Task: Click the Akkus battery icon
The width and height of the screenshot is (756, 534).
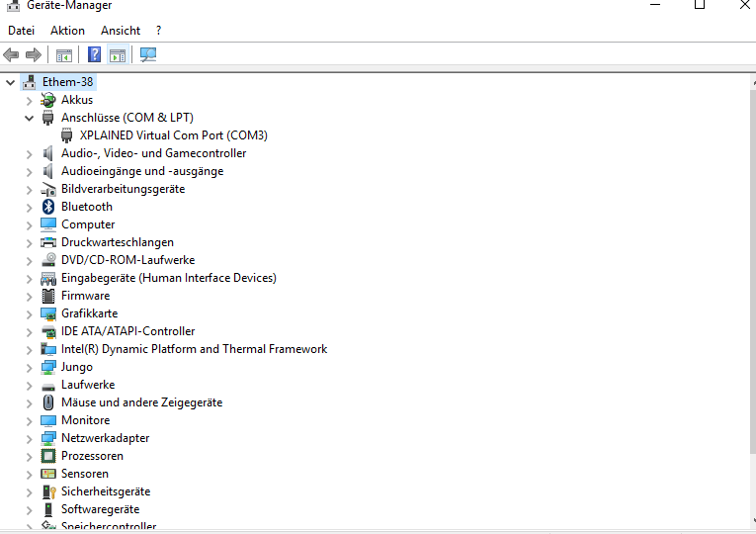Action: point(47,100)
